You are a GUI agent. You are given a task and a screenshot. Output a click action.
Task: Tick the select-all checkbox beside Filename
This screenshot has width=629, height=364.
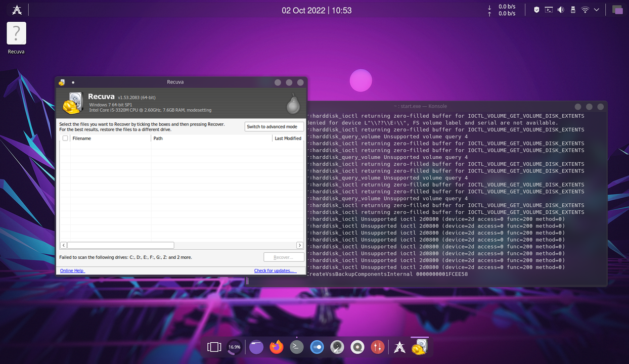point(65,138)
